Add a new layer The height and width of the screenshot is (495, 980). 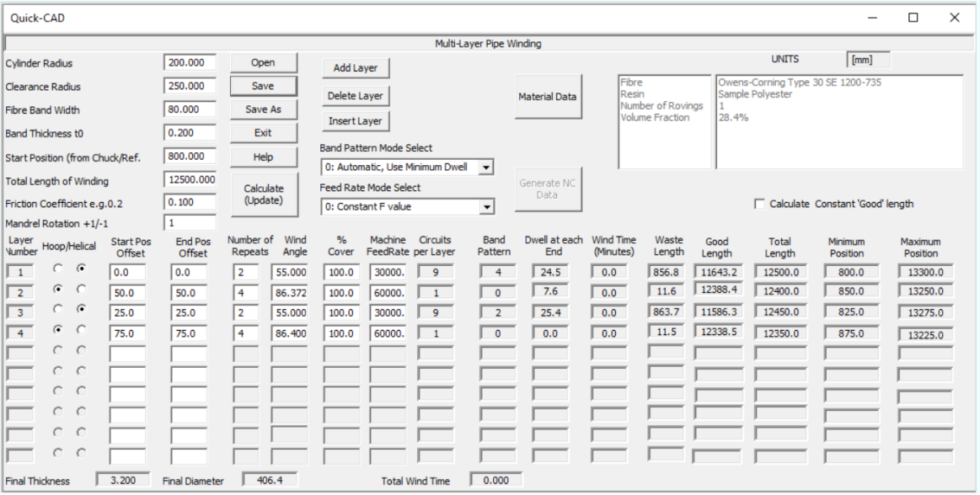pyautogui.click(x=356, y=68)
